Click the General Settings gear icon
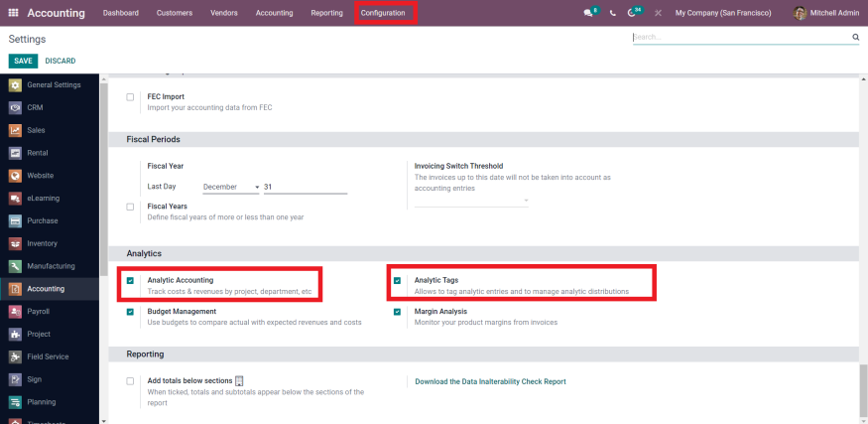The image size is (868, 424). coord(16,85)
